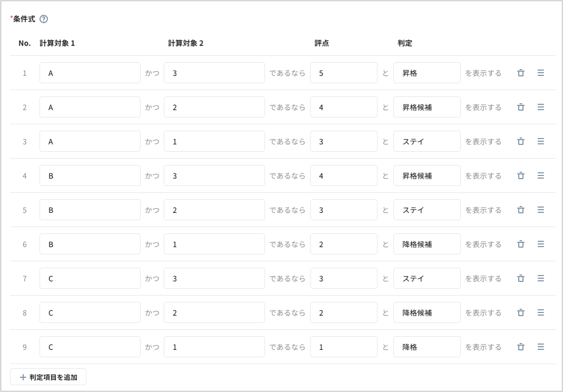Image resolution: width=563 pixels, height=392 pixels.
Task: Click the drag handle on row 4
Action: tap(540, 175)
